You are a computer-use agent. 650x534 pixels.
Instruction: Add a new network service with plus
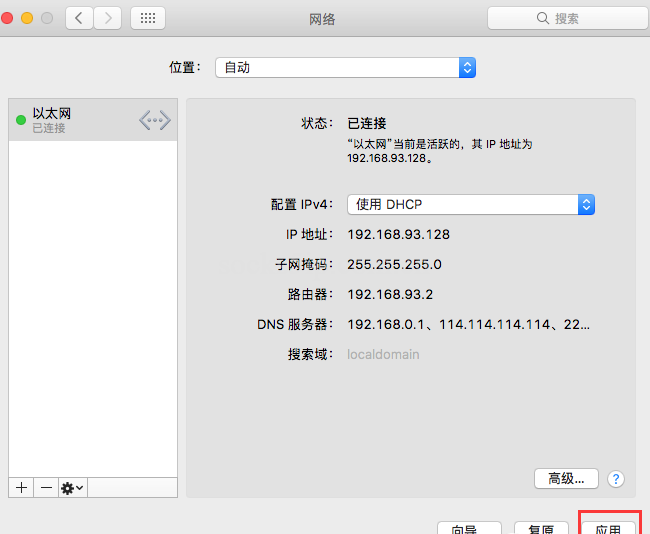(21, 487)
